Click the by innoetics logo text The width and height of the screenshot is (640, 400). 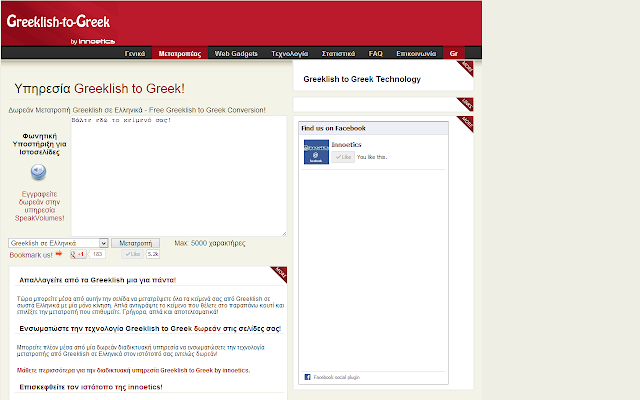pyautogui.click(x=92, y=42)
